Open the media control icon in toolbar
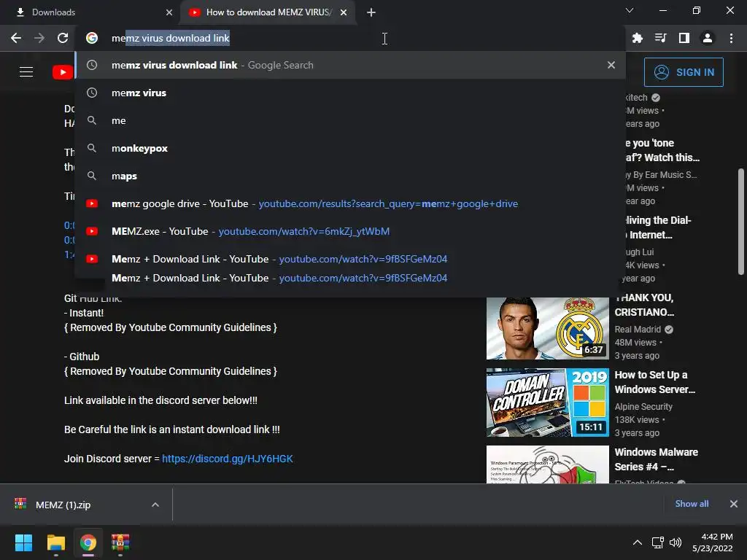This screenshot has width=747, height=560. 660,38
